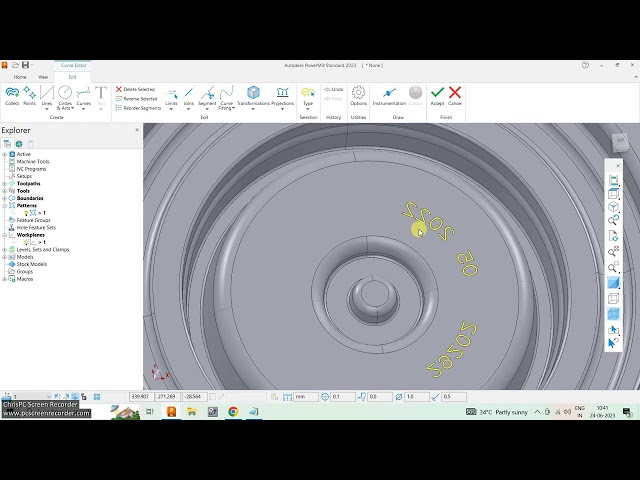Choose the zoom box magnifier icon
Screen dimensions: 640x480
pyautogui.click(x=613, y=268)
